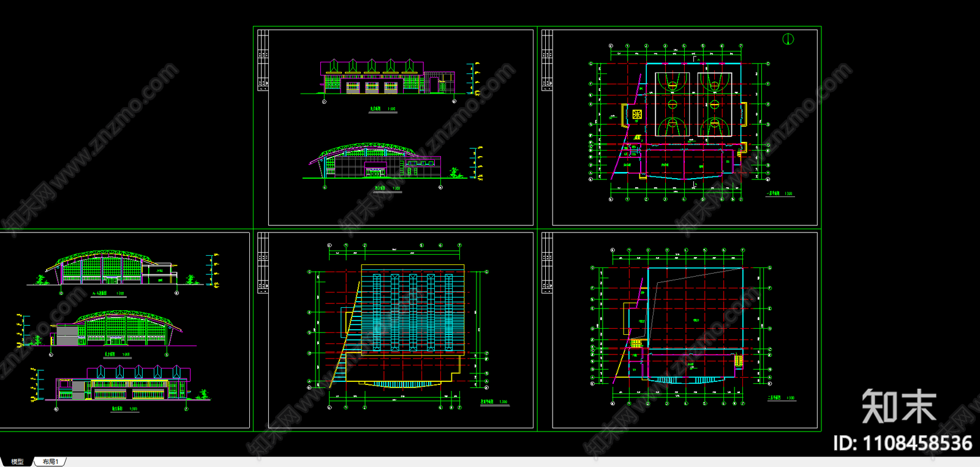980x467 pixels.
Task: Pick the second-floor plan sheet's title block strip
Action: point(547,263)
